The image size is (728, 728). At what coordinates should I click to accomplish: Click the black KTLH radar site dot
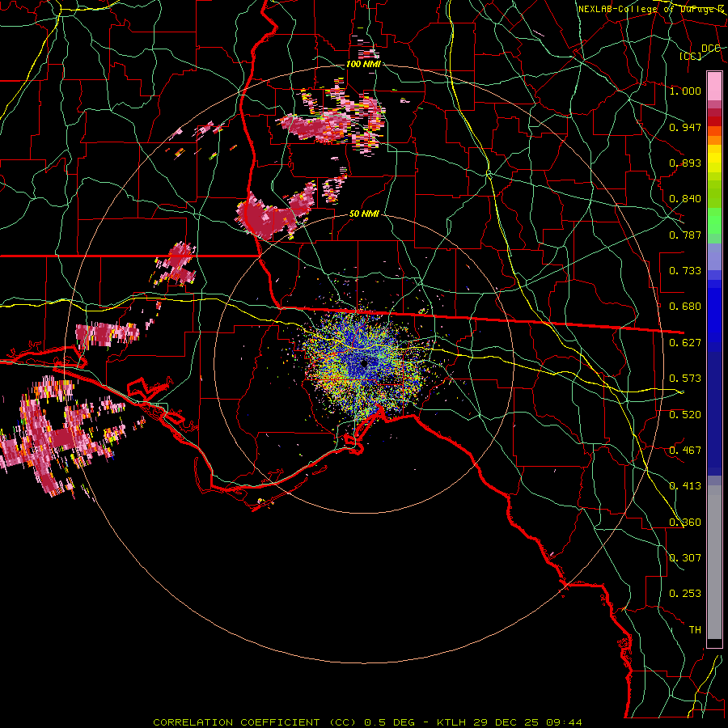click(365, 363)
